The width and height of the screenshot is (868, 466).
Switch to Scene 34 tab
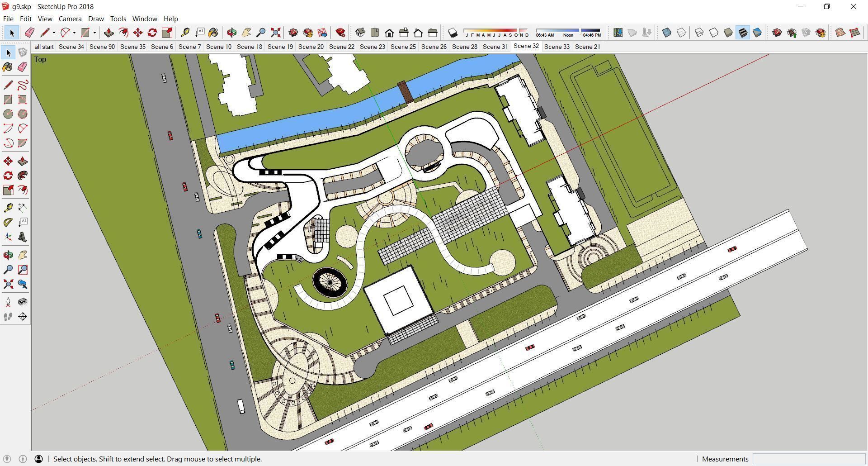pyautogui.click(x=71, y=47)
